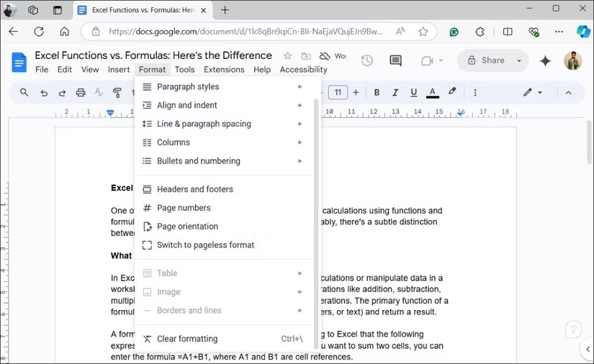Image resolution: width=594 pixels, height=364 pixels.
Task: Click the print icon
Action: click(x=81, y=93)
